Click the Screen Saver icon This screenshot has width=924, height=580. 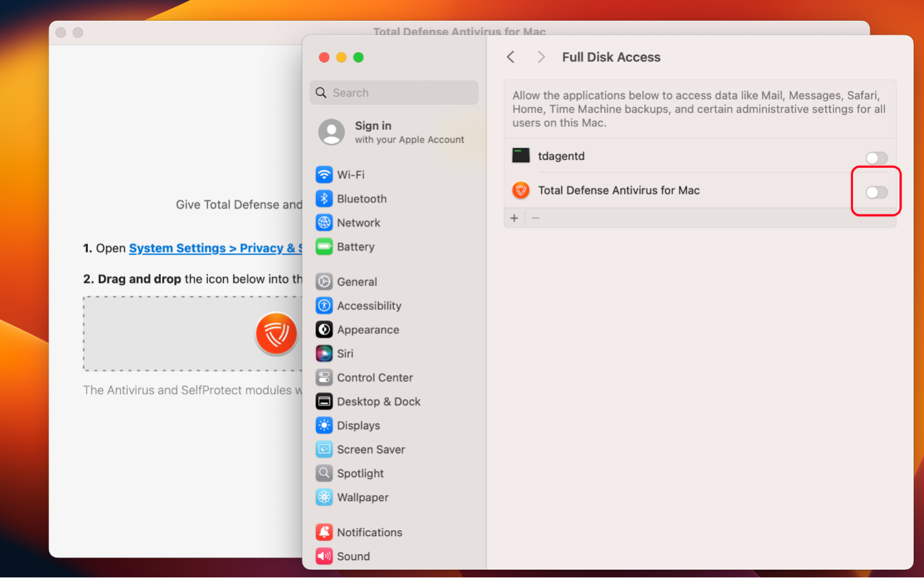324,449
